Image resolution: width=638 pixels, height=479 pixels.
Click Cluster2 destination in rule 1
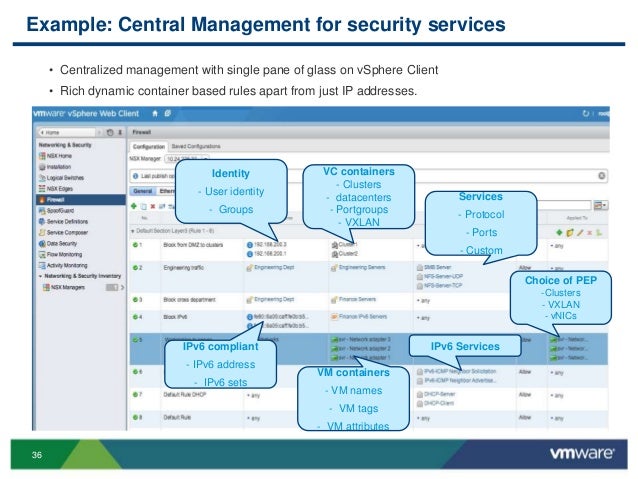345,254
